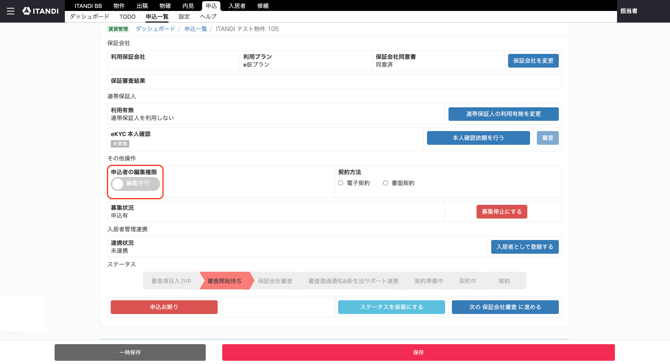Open the ヘルプ sub menu item
Viewport: 670px width, 364px height.
208,17
